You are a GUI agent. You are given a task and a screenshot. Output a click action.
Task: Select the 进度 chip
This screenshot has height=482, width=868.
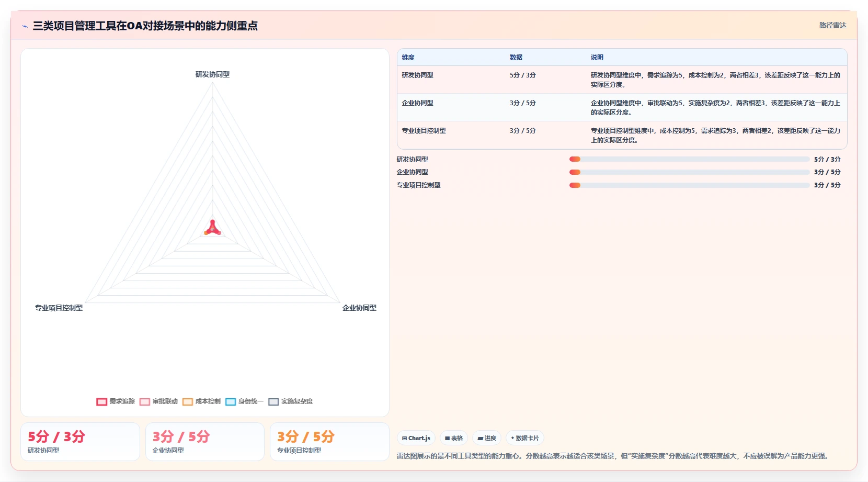pos(487,438)
